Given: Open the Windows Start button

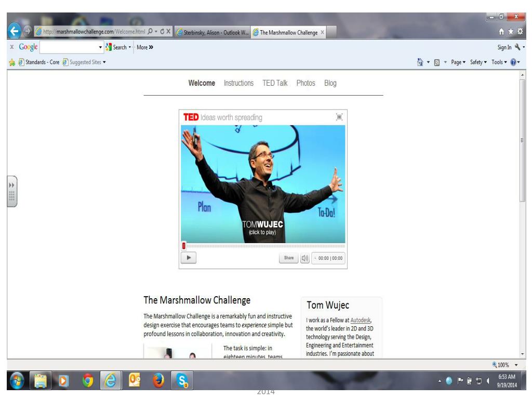Looking at the screenshot, I should (x=17, y=380).
